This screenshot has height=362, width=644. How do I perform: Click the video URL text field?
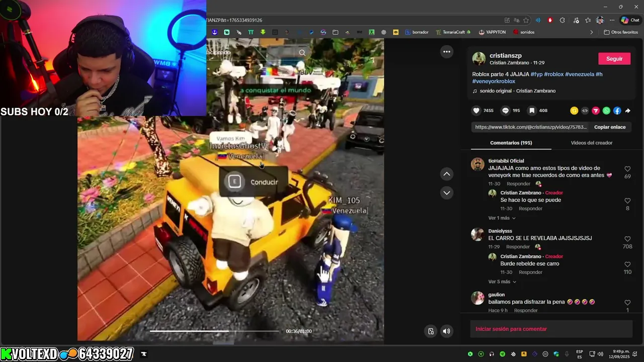pyautogui.click(x=531, y=127)
